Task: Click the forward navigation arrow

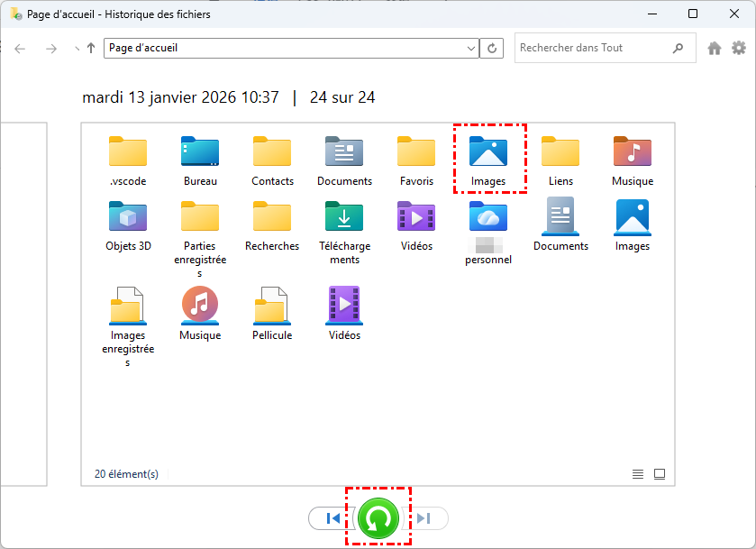Action: point(51,49)
